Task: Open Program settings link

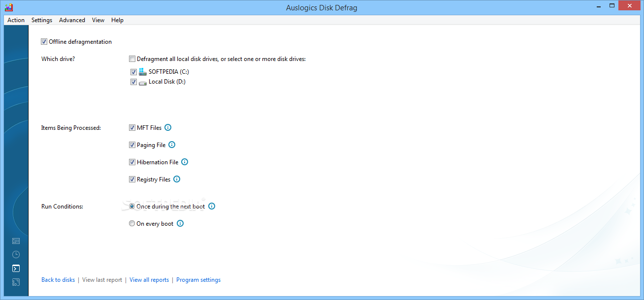Action: tap(198, 280)
